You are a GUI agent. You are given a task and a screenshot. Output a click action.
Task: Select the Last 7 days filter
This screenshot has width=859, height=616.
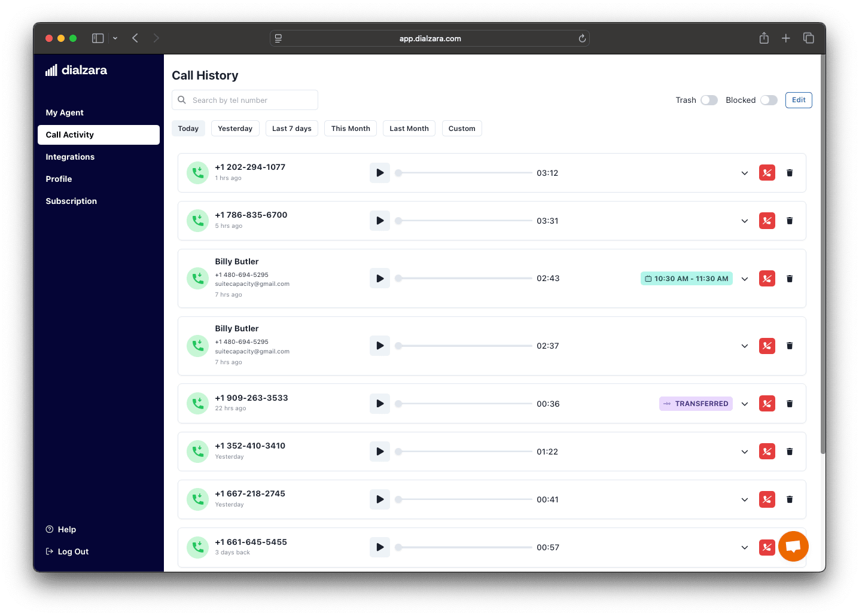[x=291, y=128]
